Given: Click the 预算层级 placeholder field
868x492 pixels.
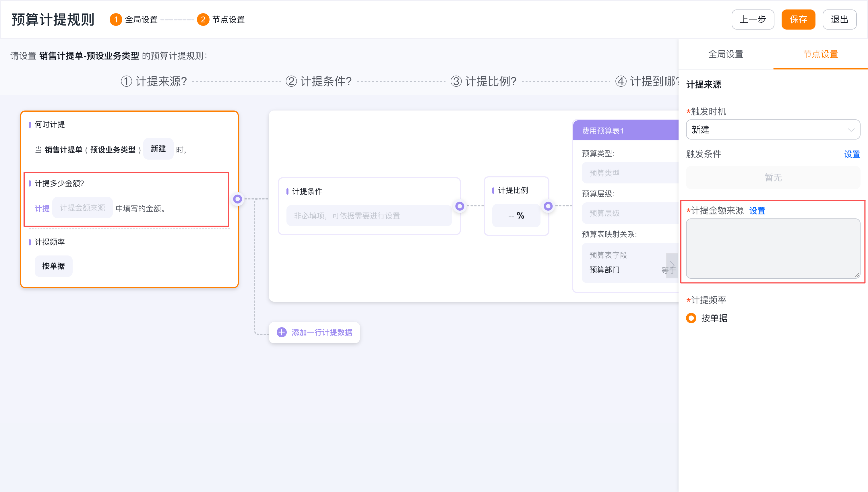Looking at the screenshot, I should (630, 213).
